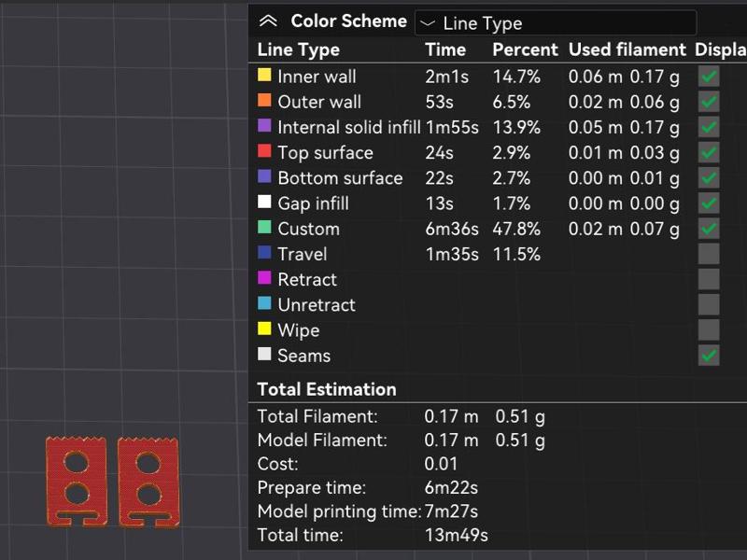Click the Cost value 0.01
Screen dimensions: 747x560
[x=441, y=464]
